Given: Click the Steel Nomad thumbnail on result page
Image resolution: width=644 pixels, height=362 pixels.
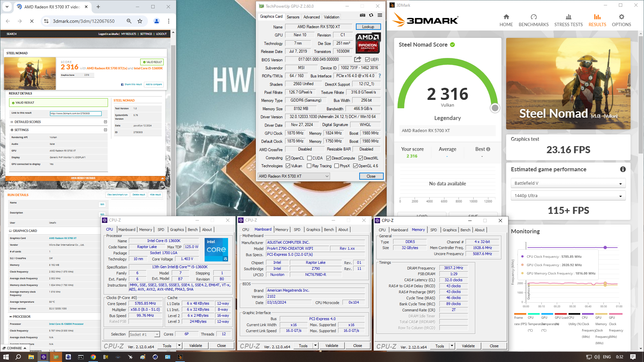Looking at the screenshot, I should pyautogui.click(x=30, y=73).
